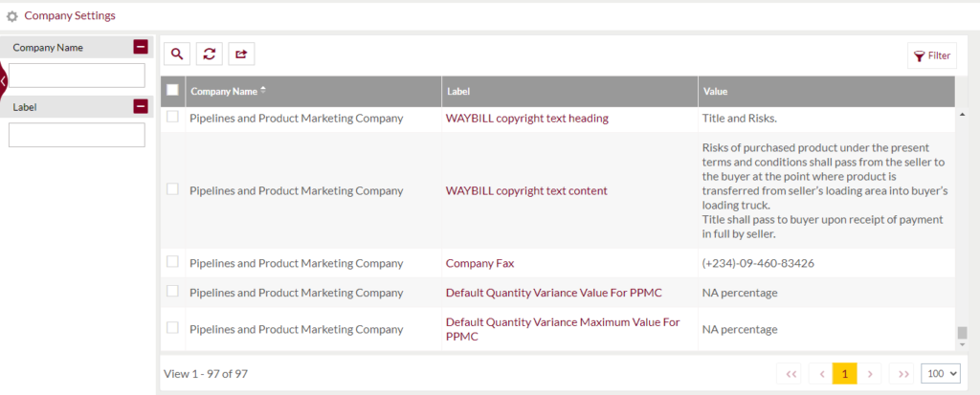This screenshot has height=395, width=980.
Task: Open WAYBILL copyright text heading link
Action: [527, 119]
